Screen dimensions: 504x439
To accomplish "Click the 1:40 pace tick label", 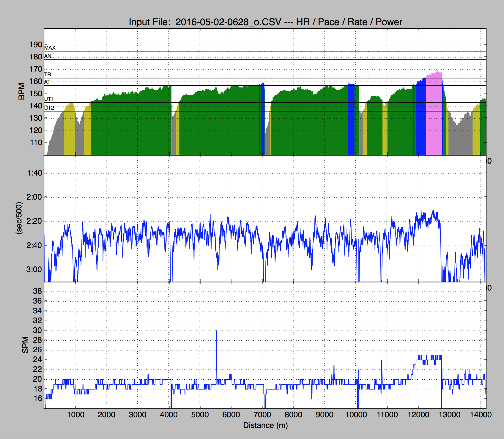I will (34, 173).
